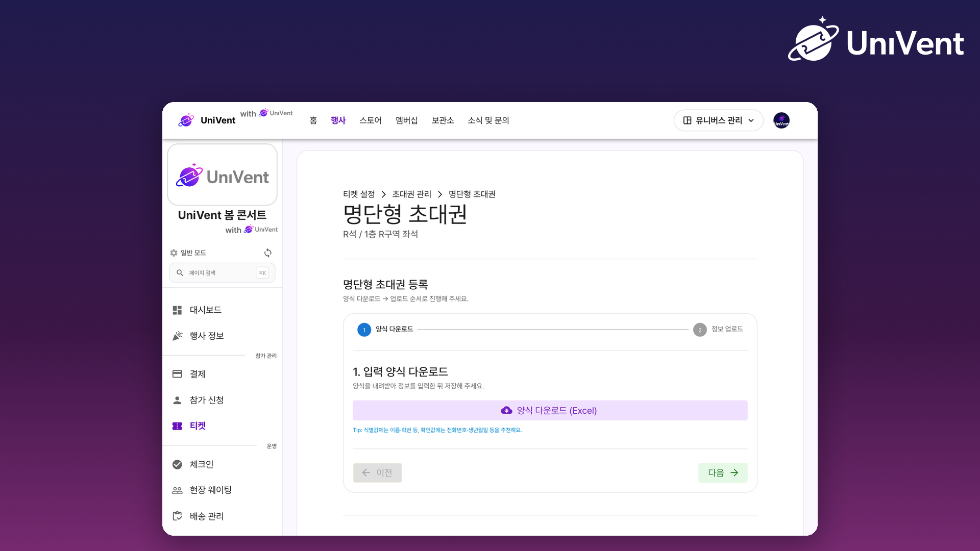Click the UniVent event thumbnail image

click(x=222, y=174)
